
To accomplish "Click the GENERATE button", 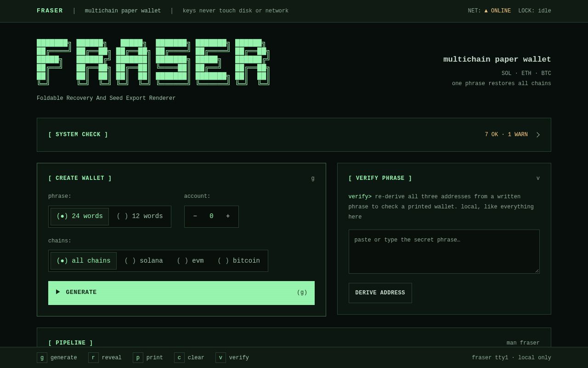I will coord(181,293).
